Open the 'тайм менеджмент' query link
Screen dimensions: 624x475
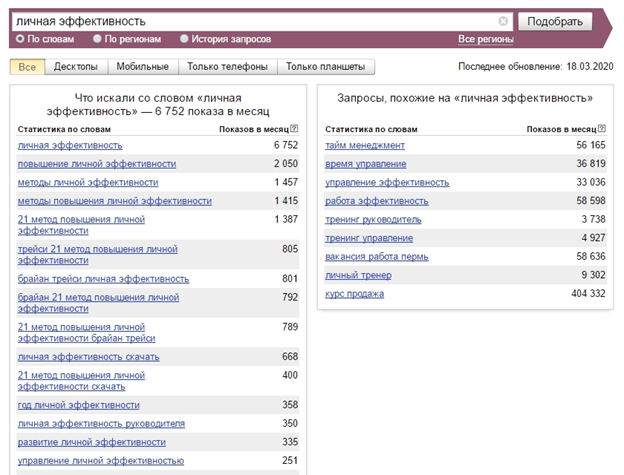pos(365,145)
